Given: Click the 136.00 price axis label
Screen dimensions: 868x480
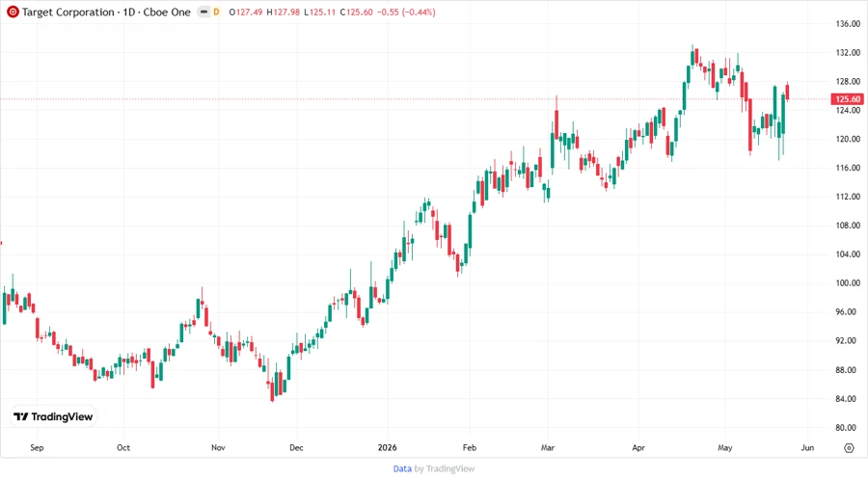Looking at the screenshot, I should [x=848, y=24].
